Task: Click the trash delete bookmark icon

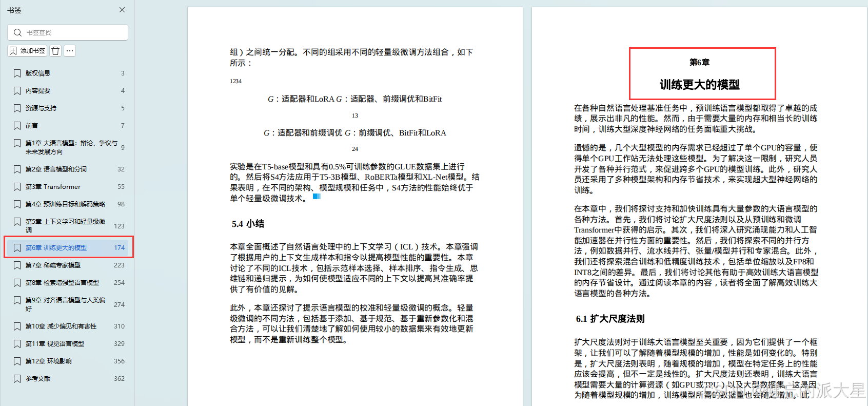Action: pos(56,51)
